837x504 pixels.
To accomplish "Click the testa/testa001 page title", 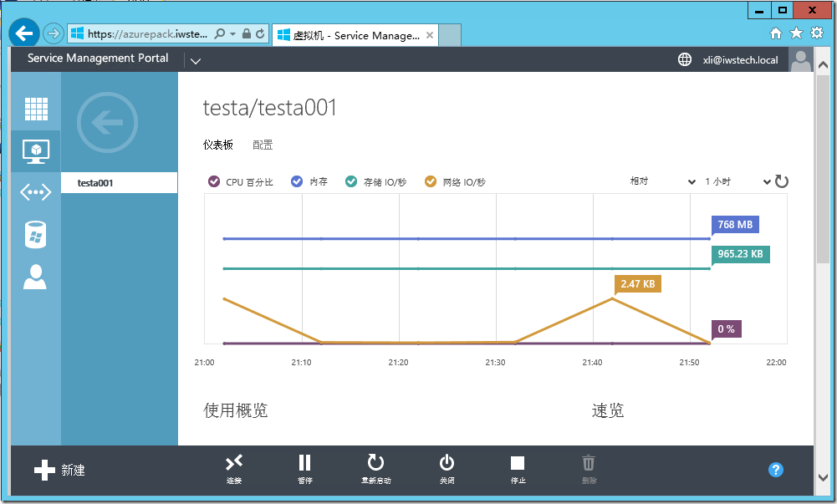I will tap(269, 108).
